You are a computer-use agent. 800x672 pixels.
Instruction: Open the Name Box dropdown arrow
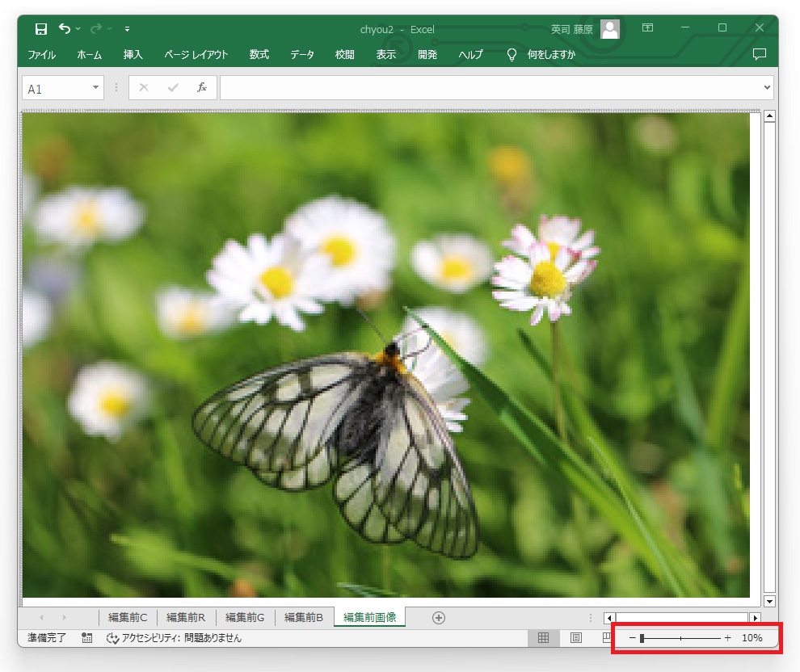pyautogui.click(x=95, y=88)
